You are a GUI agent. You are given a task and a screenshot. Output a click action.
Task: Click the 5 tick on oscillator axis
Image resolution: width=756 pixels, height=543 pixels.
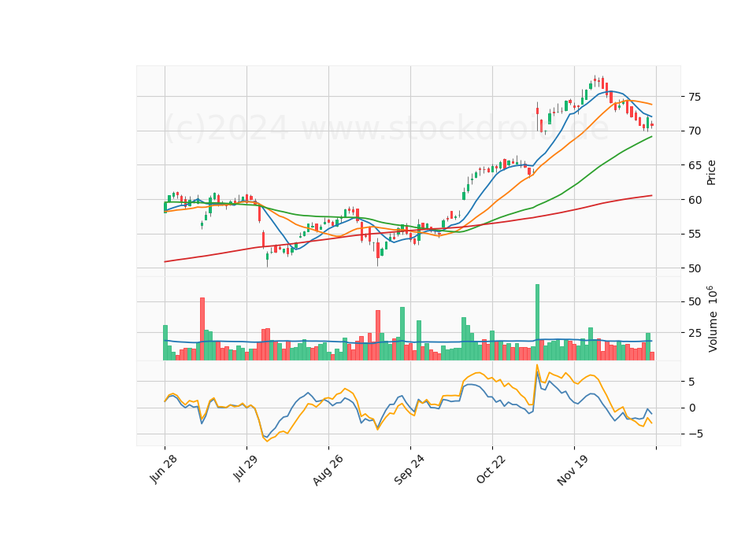click(x=692, y=382)
